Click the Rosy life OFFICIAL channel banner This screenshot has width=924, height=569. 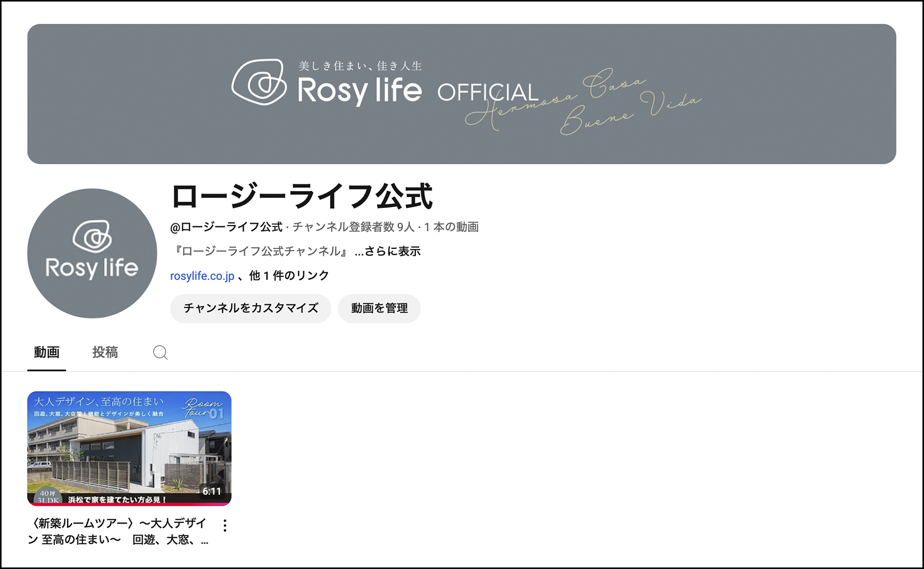click(x=461, y=94)
